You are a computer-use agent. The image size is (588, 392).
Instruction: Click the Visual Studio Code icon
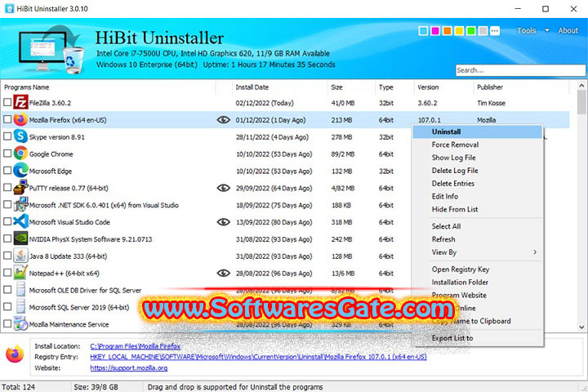tap(20, 221)
